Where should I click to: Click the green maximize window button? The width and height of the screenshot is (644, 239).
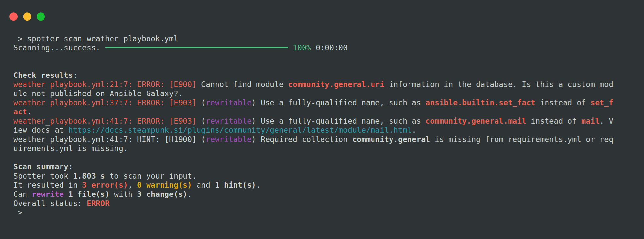(x=41, y=17)
